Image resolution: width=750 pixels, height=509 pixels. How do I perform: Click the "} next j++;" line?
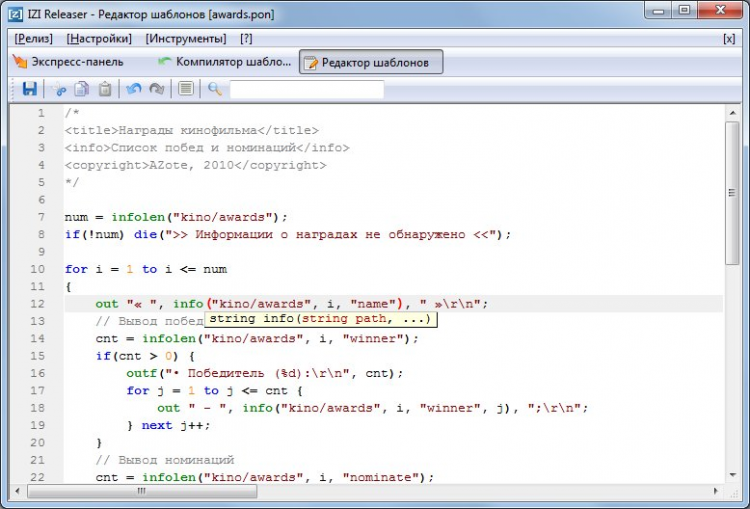click(x=168, y=425)
